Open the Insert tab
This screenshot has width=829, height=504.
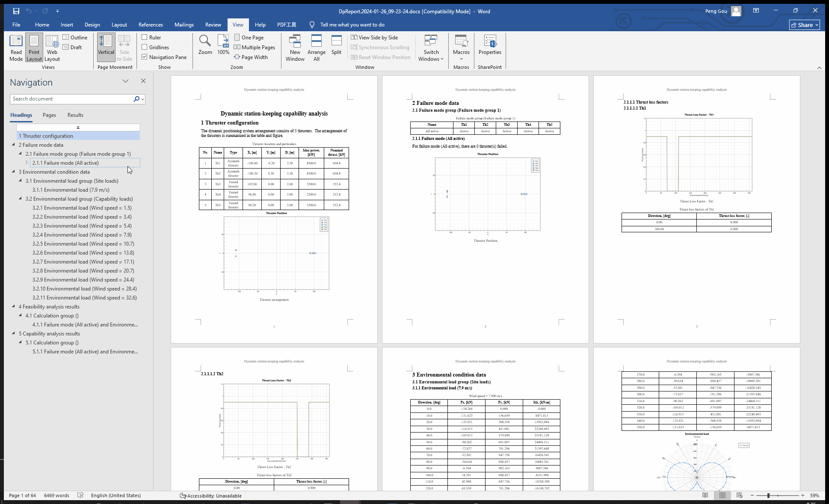point(67,25)
